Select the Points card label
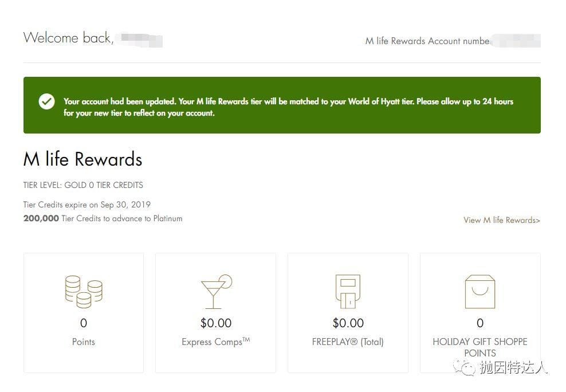 pyautogui.click(x=84, y=342)
